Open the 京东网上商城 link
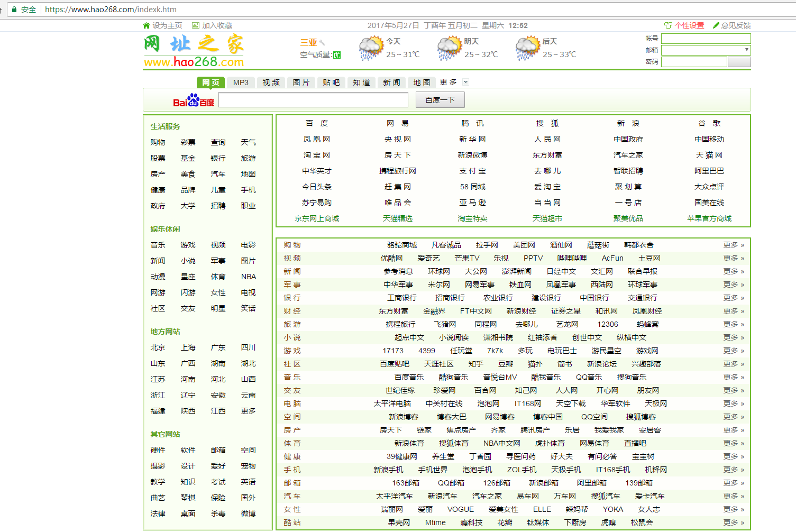Image resolution: width=796 pixels, height=532 pixels. click(317, 218)
